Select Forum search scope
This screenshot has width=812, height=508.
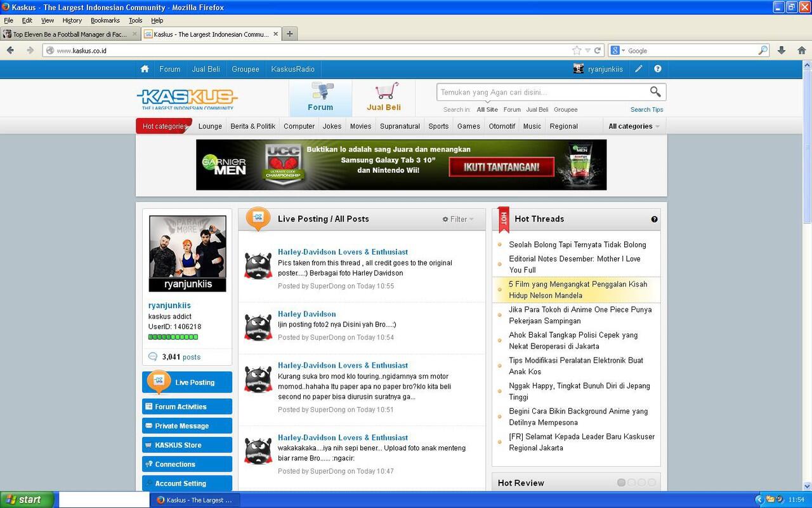512,110
